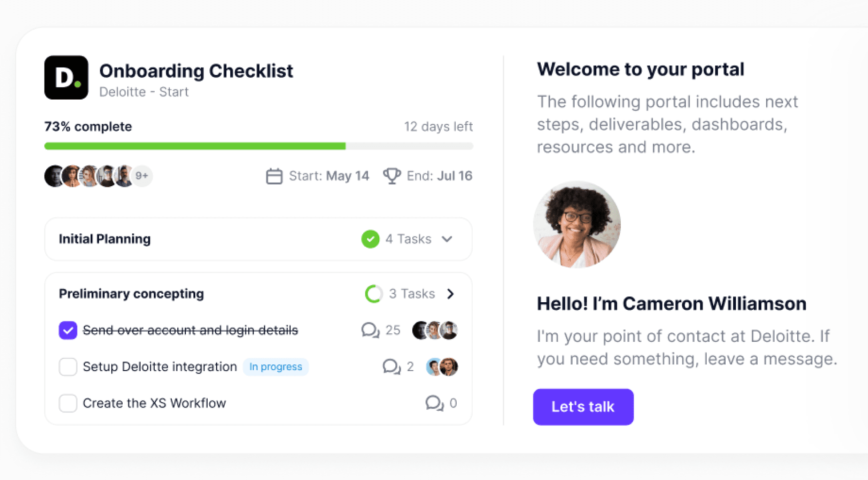Open comments on Send over account task
Viewport: 868px width, 480px height.
(x=370, y=330)
